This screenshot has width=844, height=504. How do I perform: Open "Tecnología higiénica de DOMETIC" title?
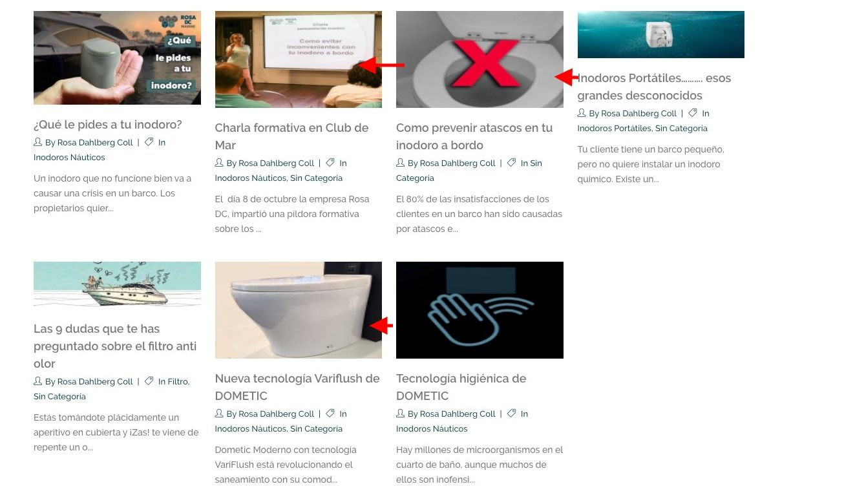(461, 387)
